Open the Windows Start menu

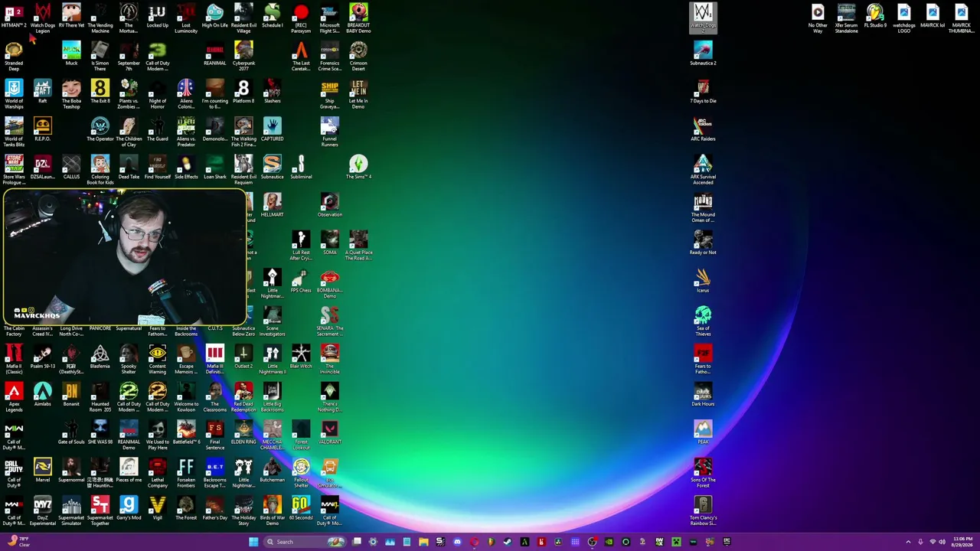pos(253,542)
